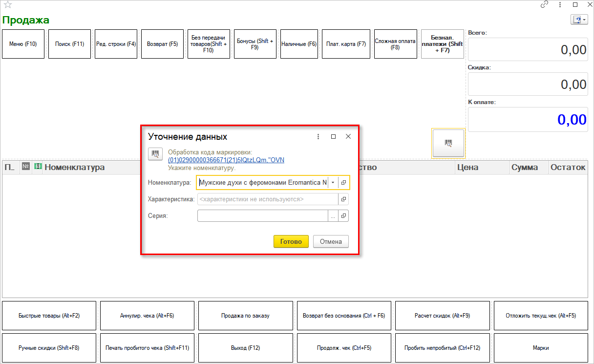Click Отложить текущ.чек (Alt+F5)
The width and height of the screenshot is (594, 364).
(x=541, y=316)
